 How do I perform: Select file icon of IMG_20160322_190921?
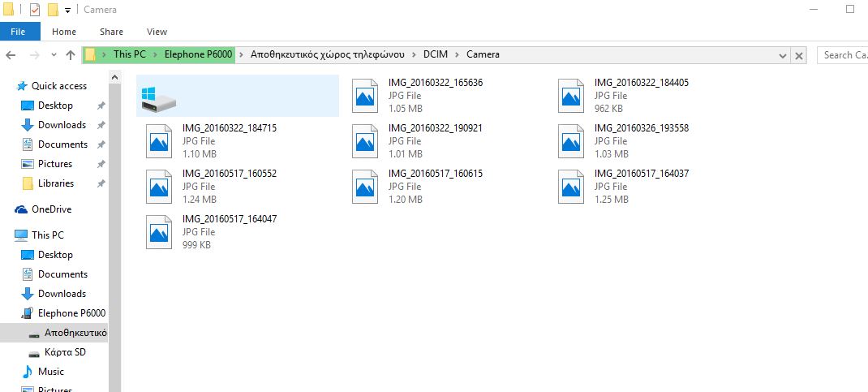point(365,141)
